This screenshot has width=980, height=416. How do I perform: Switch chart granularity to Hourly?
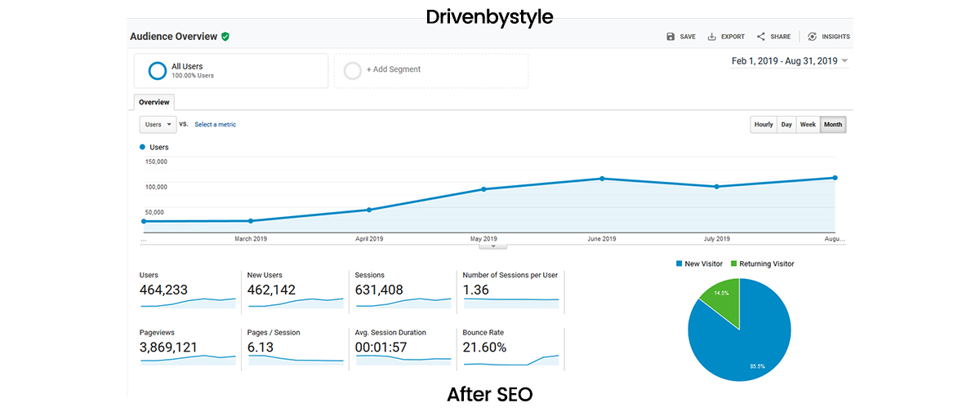[764, 125]
